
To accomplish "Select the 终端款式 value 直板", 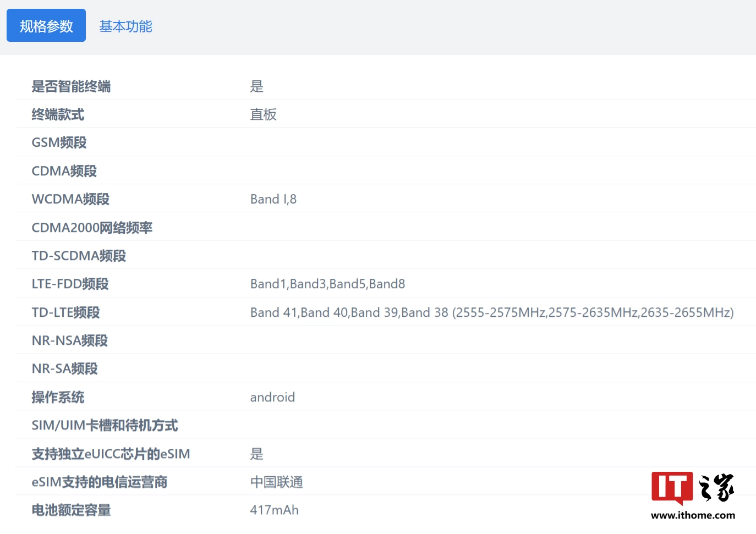I will pos(263,114).
